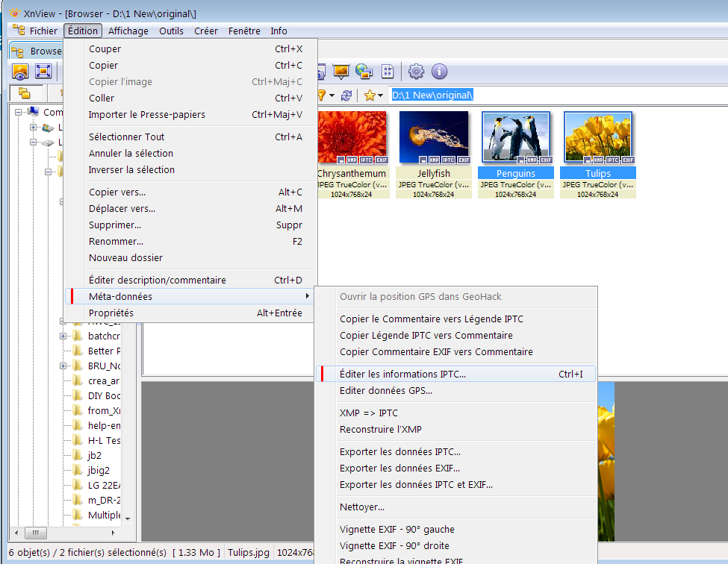This screenshot has width=728, height=564.
Task: Click the eye viewer icon in toolbar
Action: point(20,72)
